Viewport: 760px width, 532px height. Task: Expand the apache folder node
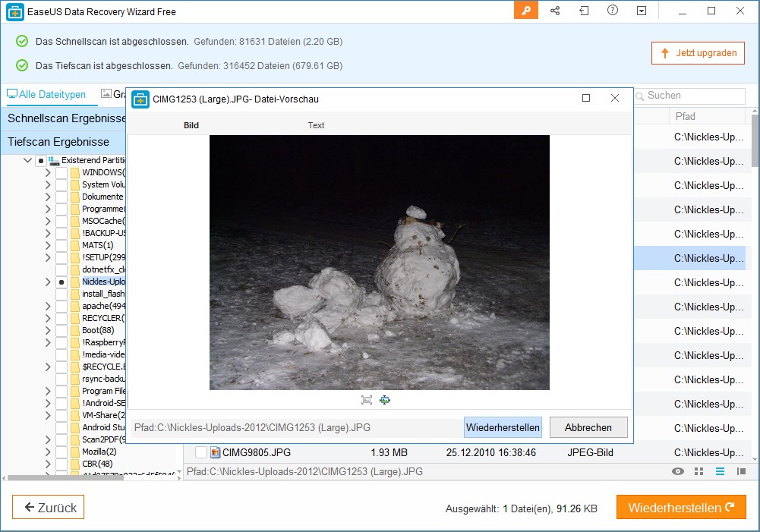click(48, 306)
